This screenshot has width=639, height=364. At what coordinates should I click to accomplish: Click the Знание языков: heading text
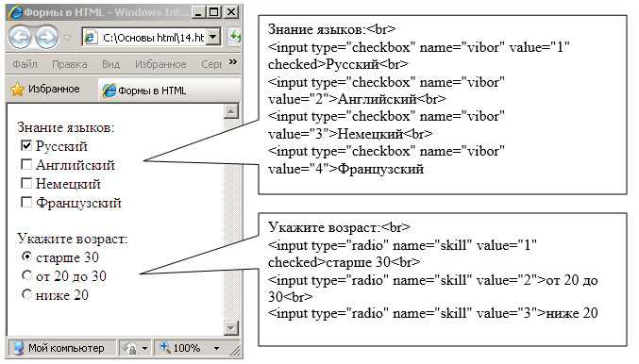[x=66, y=127]
